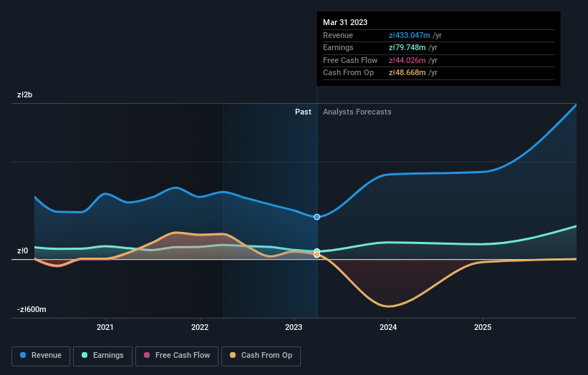Select the blue Revenue data point marker

(x=317, y=217)
